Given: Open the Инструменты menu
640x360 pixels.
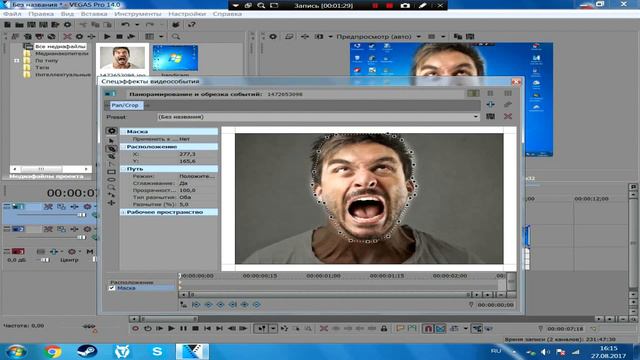Looking at the screenshot, I should (138, 14).
